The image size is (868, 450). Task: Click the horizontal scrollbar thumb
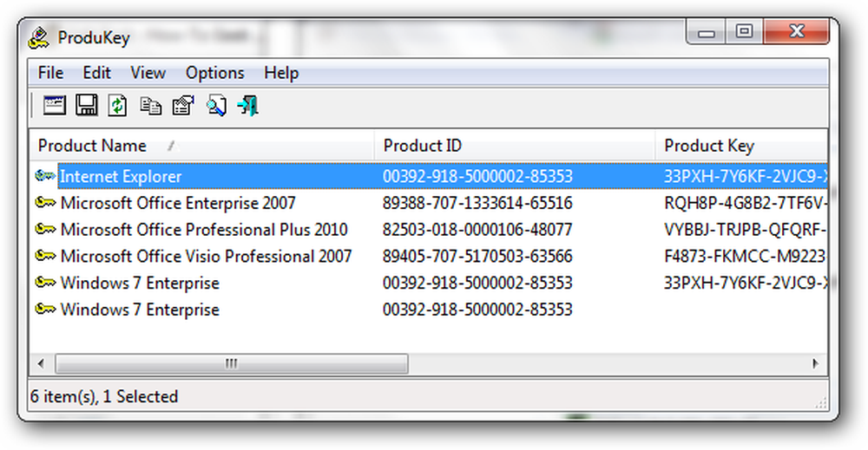coord(232,364)
